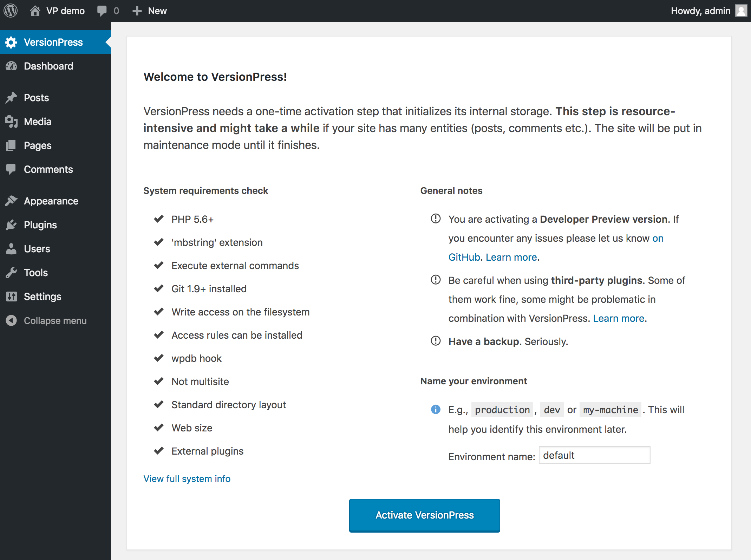Click the Tools wrench icon

coord(11,273)
